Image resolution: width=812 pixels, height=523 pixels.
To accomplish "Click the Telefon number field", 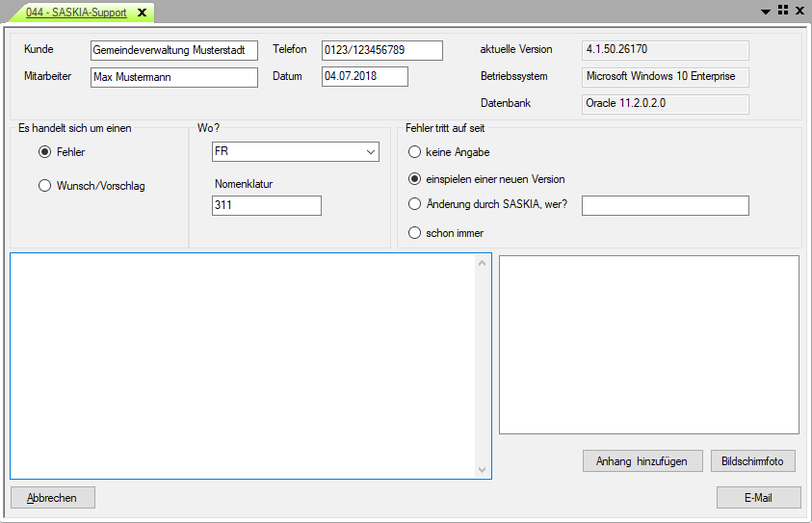I will click(x=381, y=50).
